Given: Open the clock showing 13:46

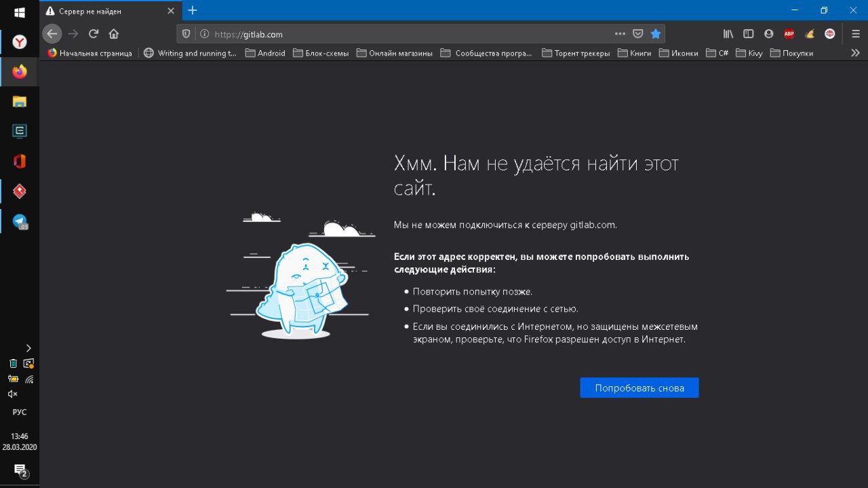Looking at the screenshot, I should point(20,442).
